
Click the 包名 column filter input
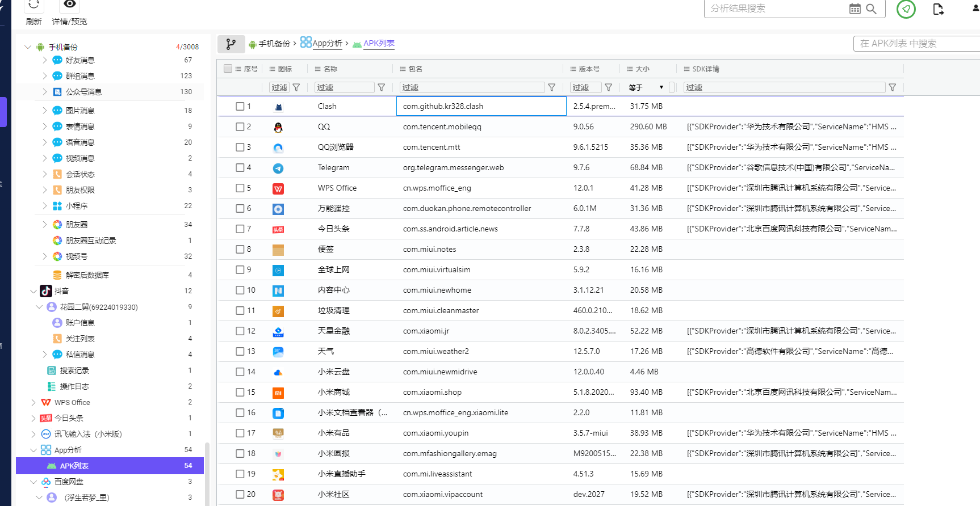coord(472,87)
